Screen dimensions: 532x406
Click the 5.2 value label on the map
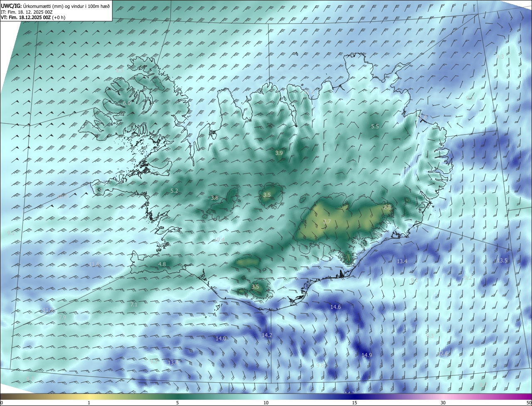(174, 191)
